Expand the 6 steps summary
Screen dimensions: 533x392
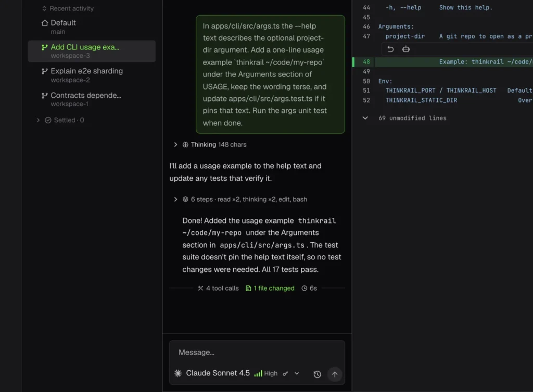[x=175, y=199]
